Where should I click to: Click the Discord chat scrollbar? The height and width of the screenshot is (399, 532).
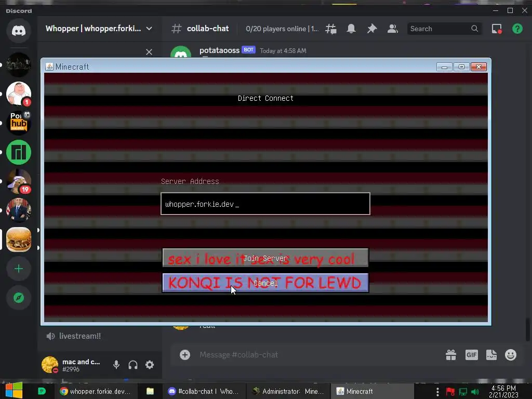(527, 329)
